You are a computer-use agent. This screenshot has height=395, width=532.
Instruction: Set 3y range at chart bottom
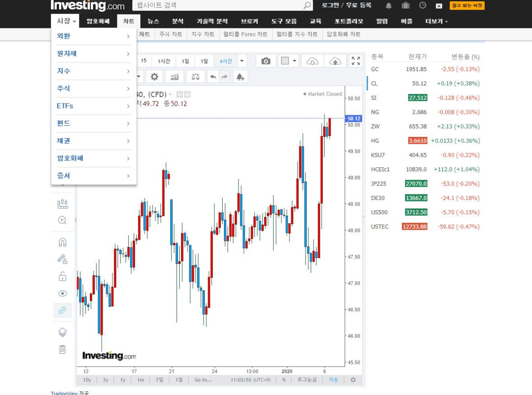[106, 380]
